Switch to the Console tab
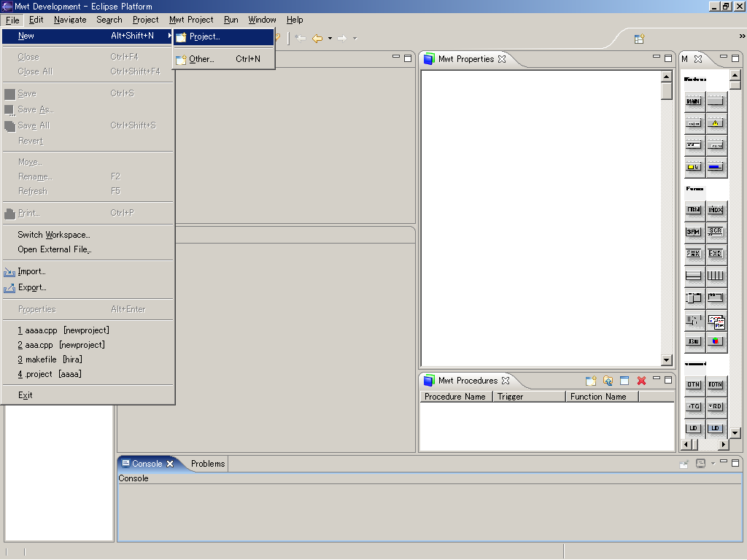This screenshot has width=747, height=560. point(147,464)
